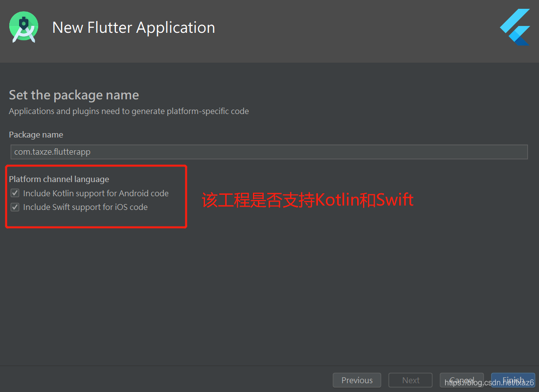Screen dimensions: 539x392
Task: Uncheck Include Swift support for iOS code
Action: (x=15, y=207)
